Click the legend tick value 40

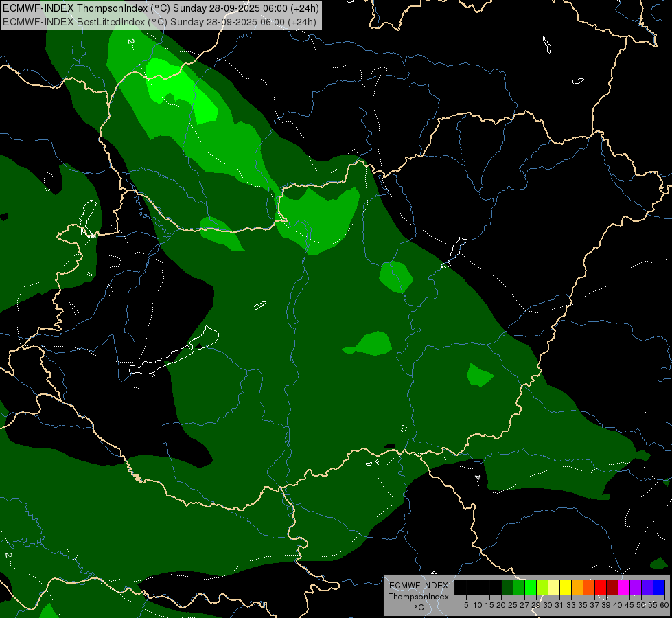(x=618, y=605)
